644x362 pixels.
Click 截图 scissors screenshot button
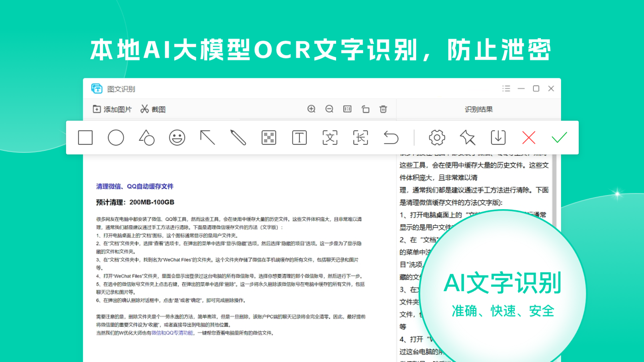(153, 109)
